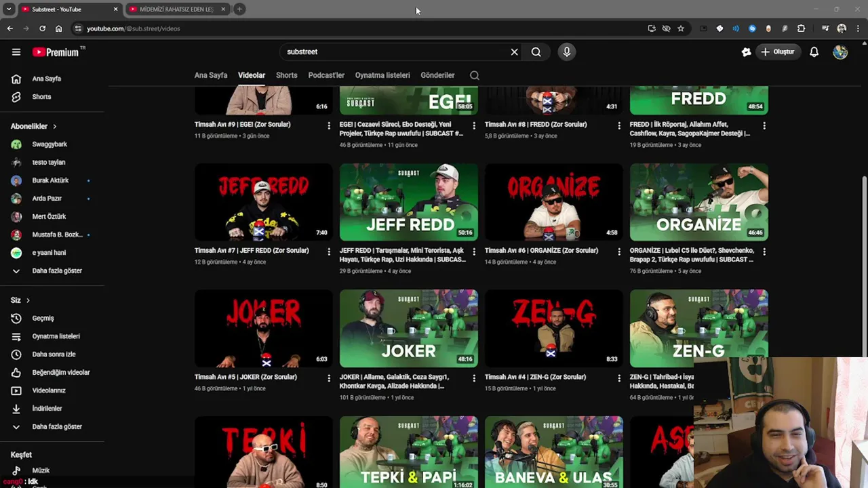Viewport: 868px width, 488px height.
Task: Open title 'Timsah Avı #6 | ORGANİZE (Zor Sorular)'
Action: (541, 251)
